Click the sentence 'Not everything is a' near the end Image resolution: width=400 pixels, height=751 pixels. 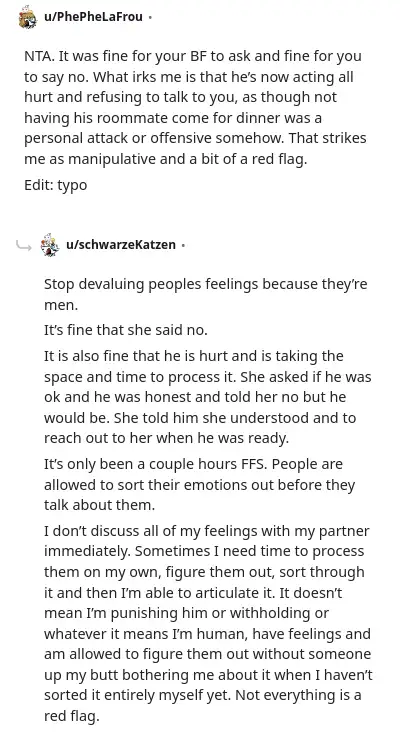tap(299, 695)
